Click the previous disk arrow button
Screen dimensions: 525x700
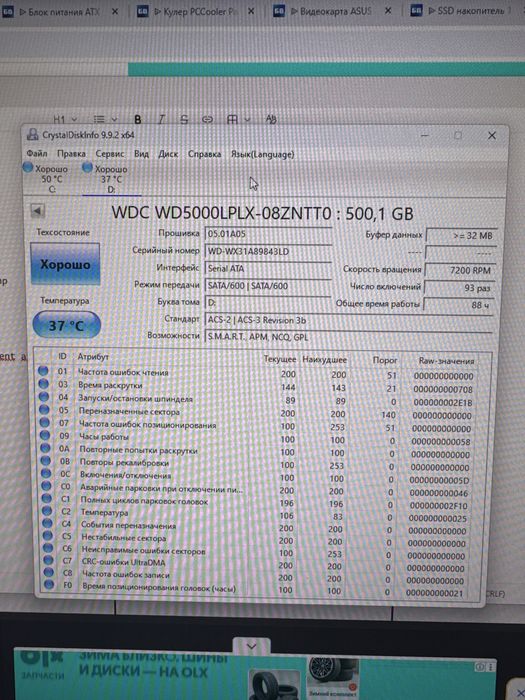[x=38, y=210]
